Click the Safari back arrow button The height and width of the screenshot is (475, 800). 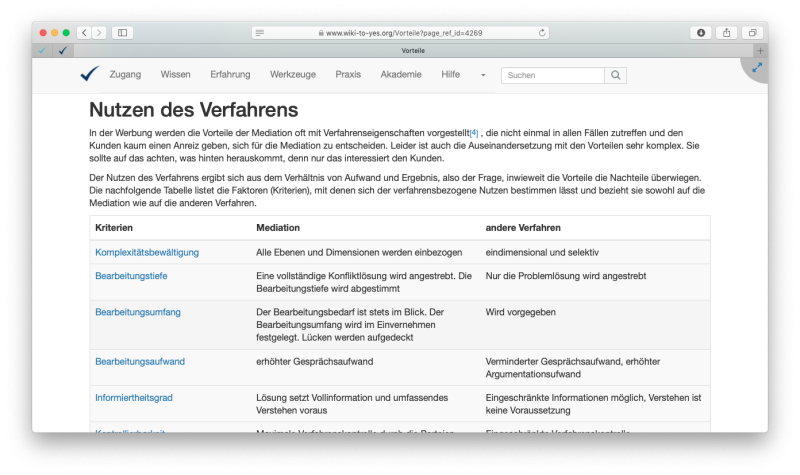pyautogui.click(x=83, y=33)
